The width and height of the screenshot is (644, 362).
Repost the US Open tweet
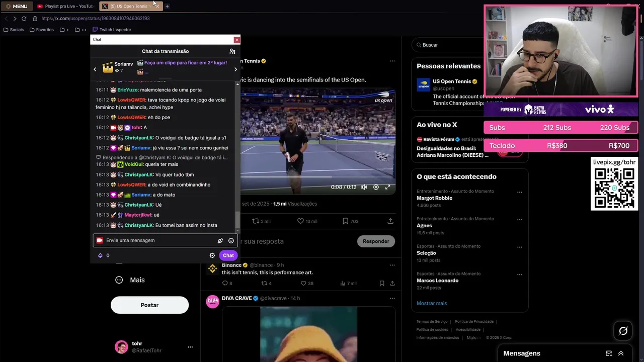tap(261, 221)
